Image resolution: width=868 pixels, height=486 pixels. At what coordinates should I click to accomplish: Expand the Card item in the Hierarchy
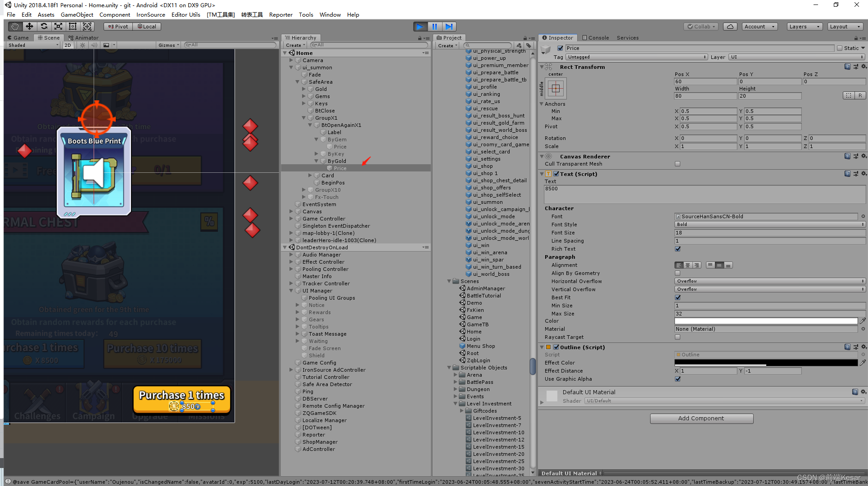point(309,175)
